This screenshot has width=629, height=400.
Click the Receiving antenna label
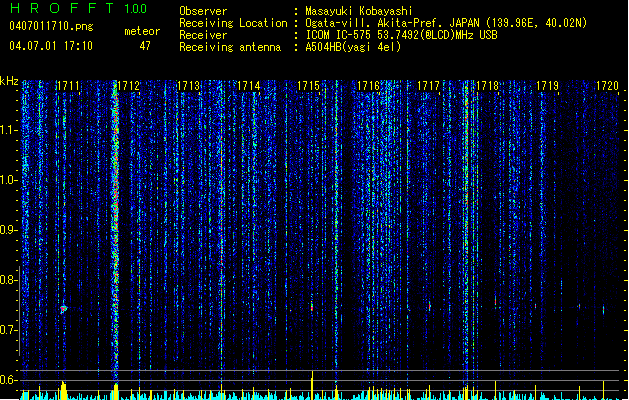pos(230,47)
